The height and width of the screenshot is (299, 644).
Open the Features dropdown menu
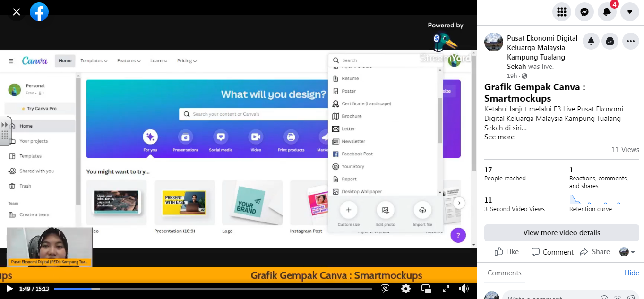pos(129,61)
